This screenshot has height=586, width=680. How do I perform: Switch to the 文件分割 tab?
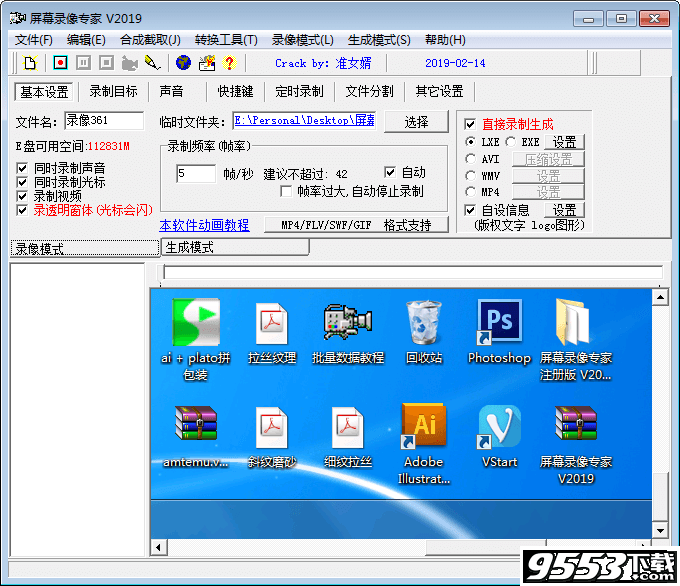(x=369, y=91)
